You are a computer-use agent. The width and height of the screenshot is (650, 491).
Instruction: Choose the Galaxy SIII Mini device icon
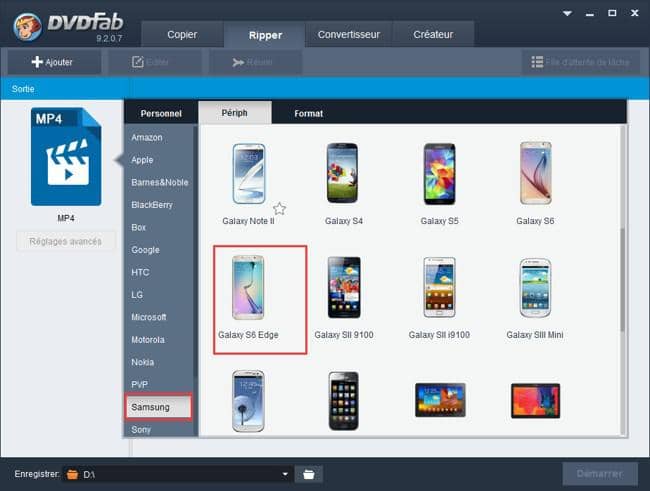pos(535,288)
